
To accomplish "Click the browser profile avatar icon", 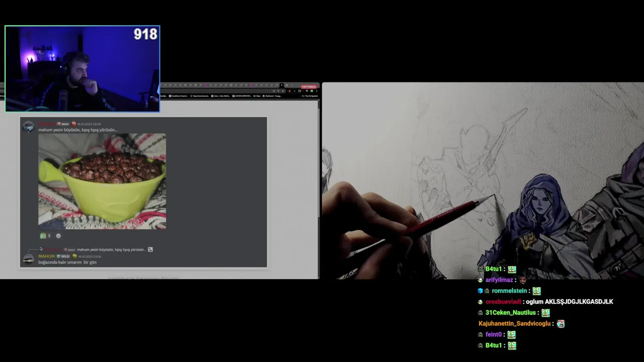I will tap(311, 91).
